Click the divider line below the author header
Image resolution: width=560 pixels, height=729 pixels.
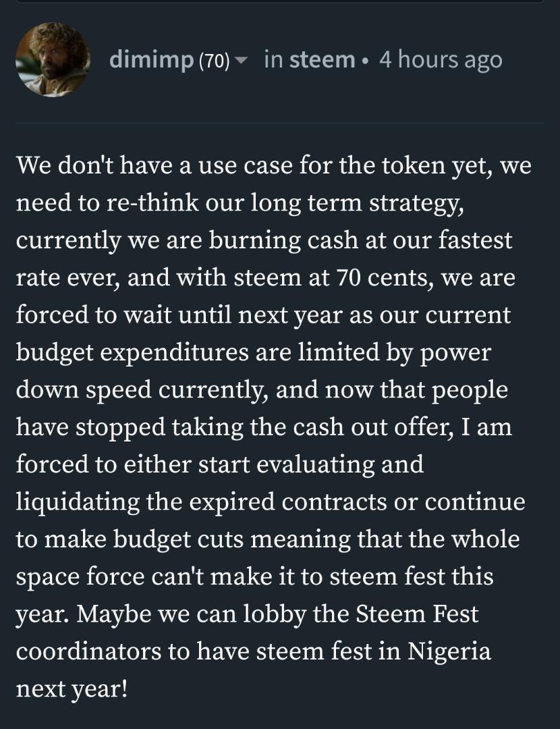tap(280, 123)
